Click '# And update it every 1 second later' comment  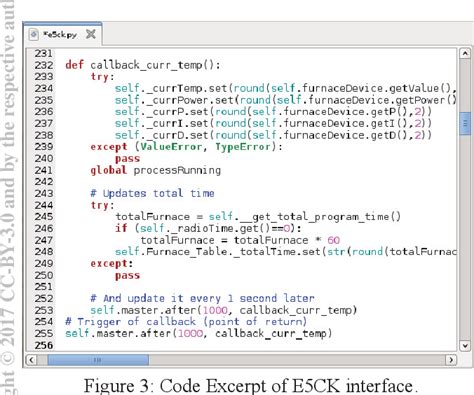pos(202,298)
